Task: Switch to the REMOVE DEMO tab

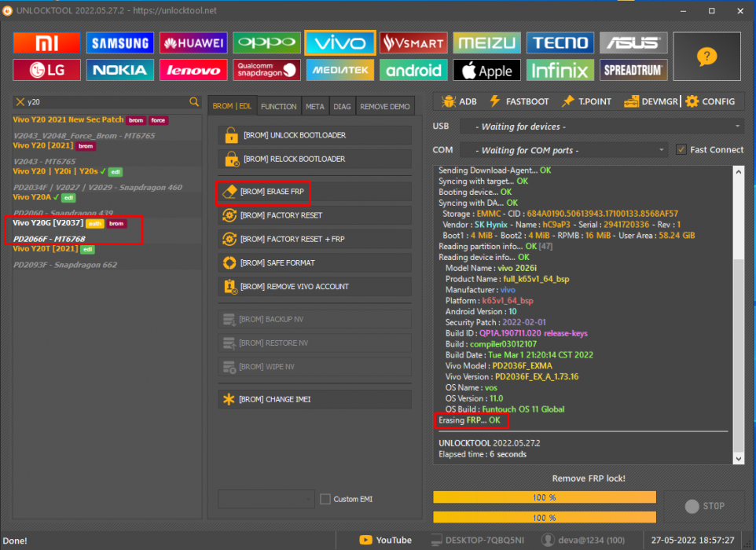Action: (x=385, y=107)
